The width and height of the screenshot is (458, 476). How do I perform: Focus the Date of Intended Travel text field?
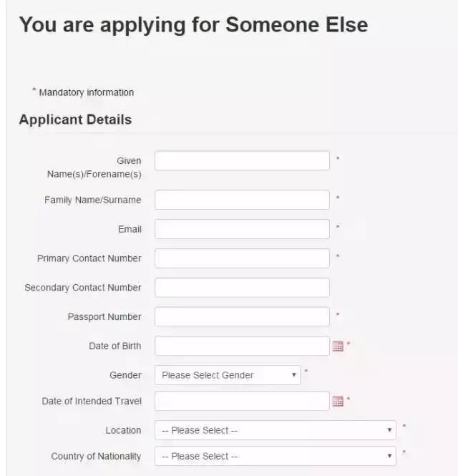pyautogui.click(x=242, y=402)
